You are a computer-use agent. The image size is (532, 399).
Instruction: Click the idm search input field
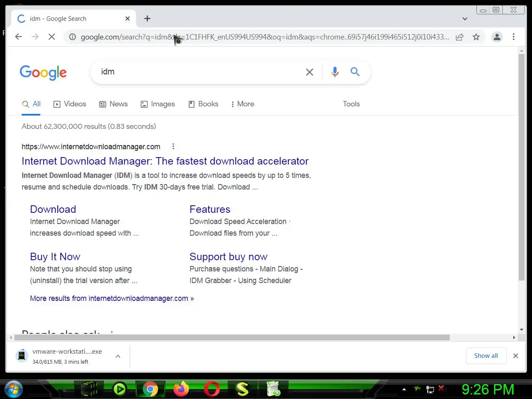(199, 71)
